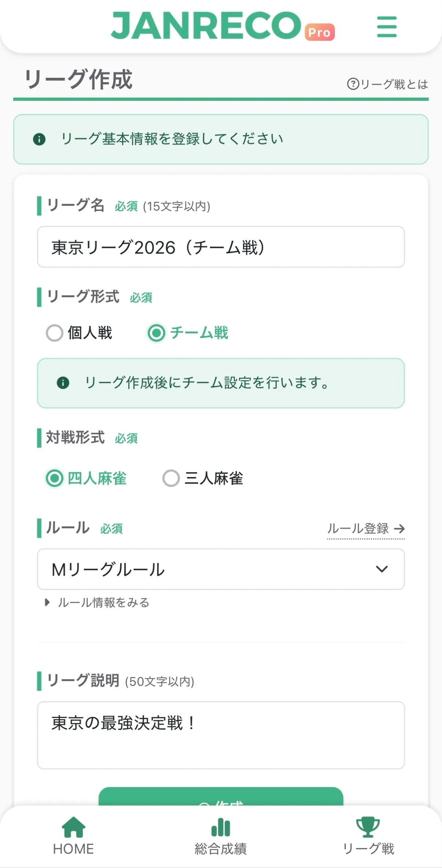Screen dimensions: 442x868
Task: Click the ルール登録 arrow icon
Action: 399,528
